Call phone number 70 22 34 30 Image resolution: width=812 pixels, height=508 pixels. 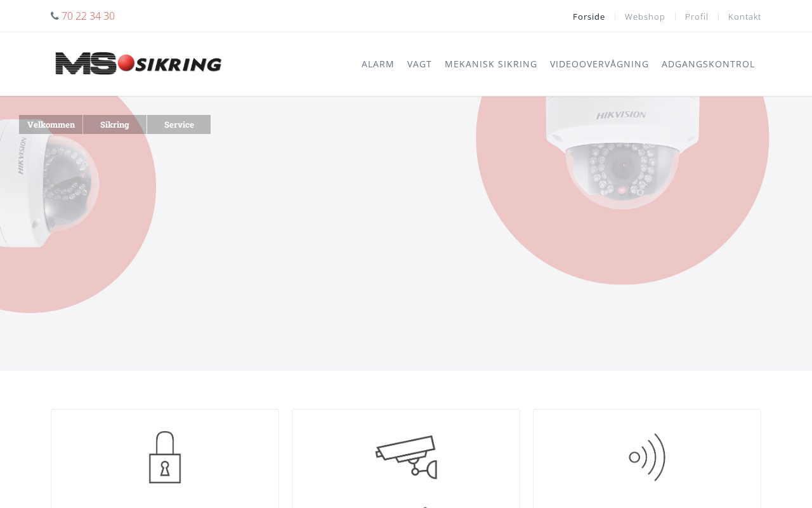pyautogui.click(x=88, y=16)
